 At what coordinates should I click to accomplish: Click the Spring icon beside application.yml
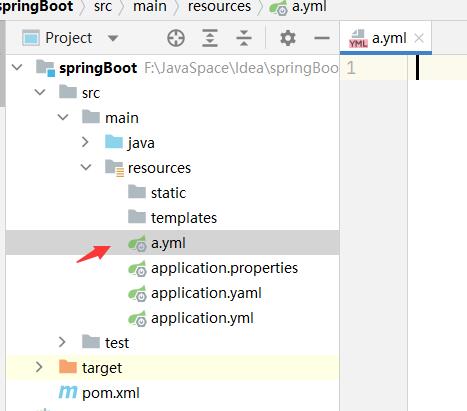point(137,318)
